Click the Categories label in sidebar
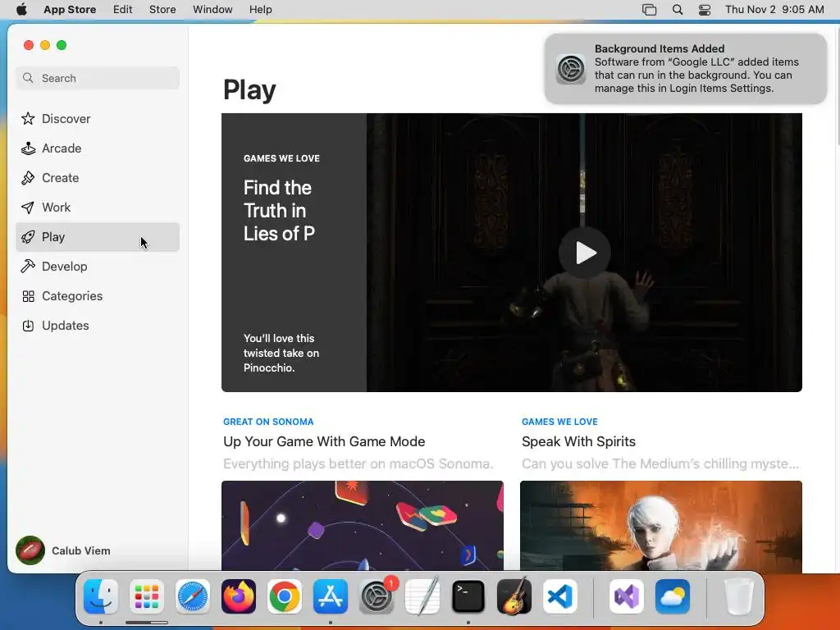840x630 pixels. click(72, 295)
